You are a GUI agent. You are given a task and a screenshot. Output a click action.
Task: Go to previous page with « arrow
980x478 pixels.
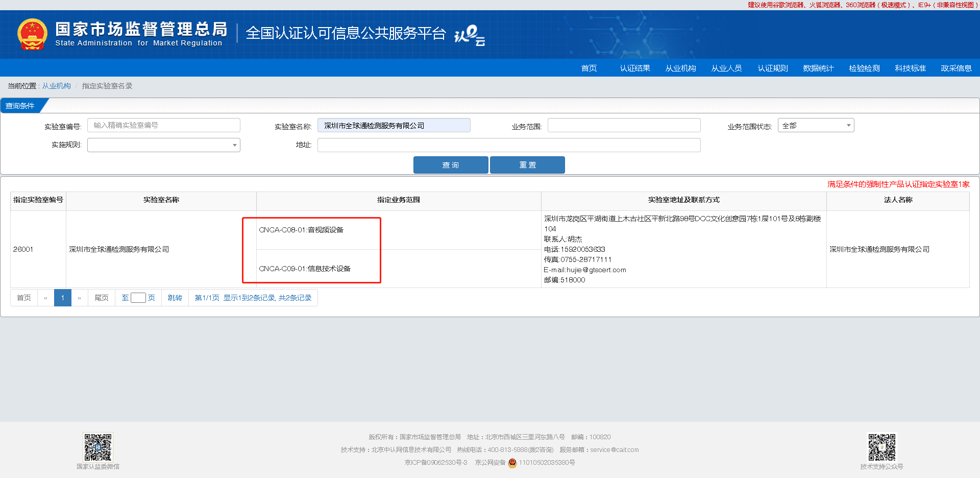pos(45,298)
